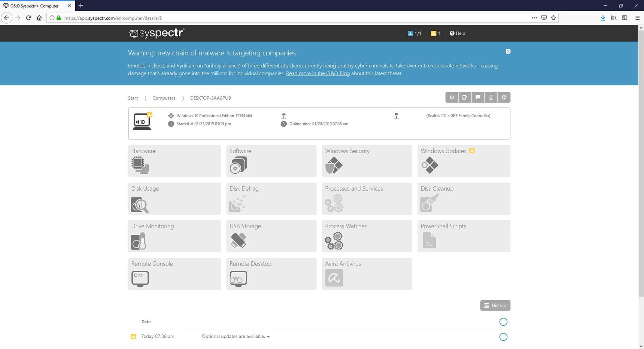The height and width of the screenshot is (349, 644).
Task: Open the Firefox hamburger menu
Action: (x=637, y=18)
